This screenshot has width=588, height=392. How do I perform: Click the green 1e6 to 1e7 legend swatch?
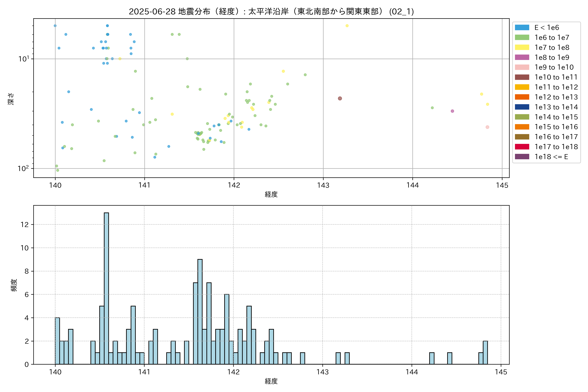(x=522, y=38)
